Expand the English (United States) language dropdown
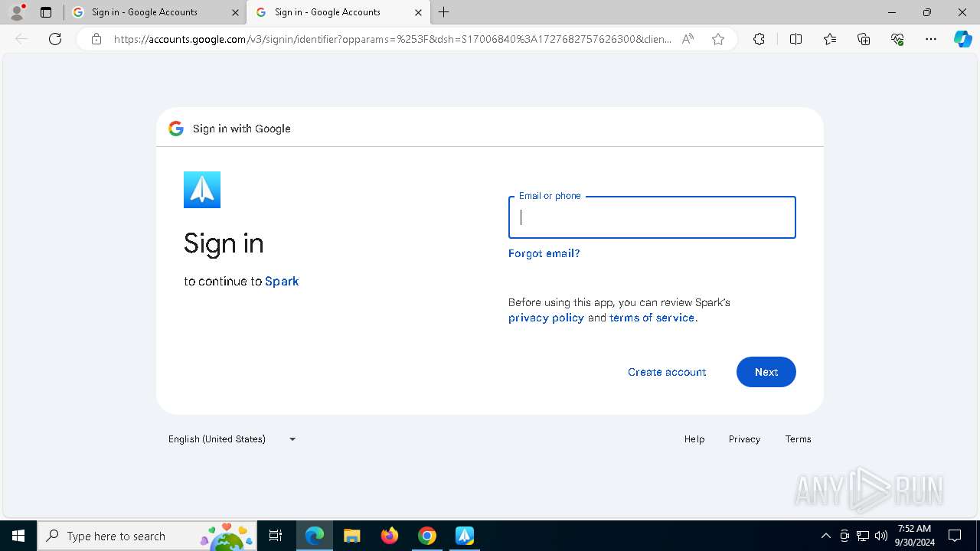Screen dimensions: 980x551 (x=233, y=439)
